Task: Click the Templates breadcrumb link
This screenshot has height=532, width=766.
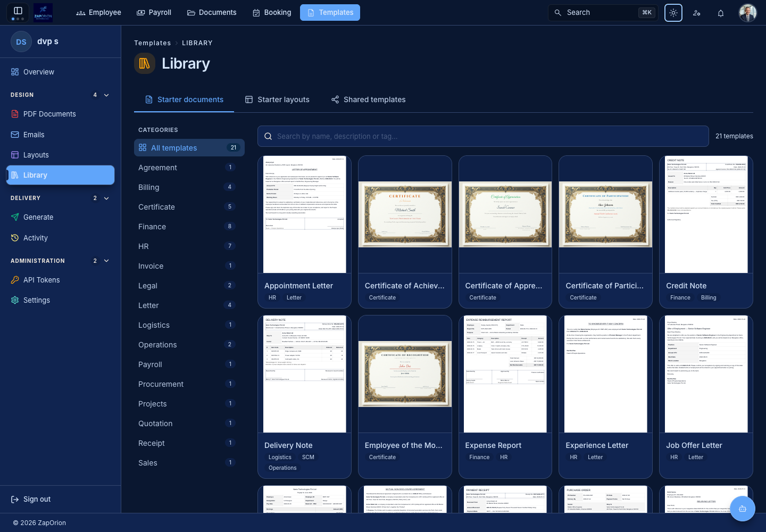Action: (153, 43)
